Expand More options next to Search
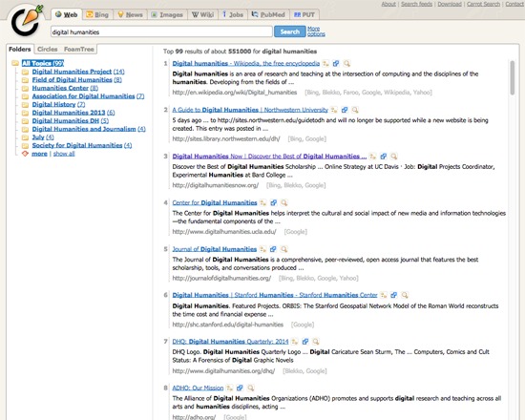 coord(316,31)
